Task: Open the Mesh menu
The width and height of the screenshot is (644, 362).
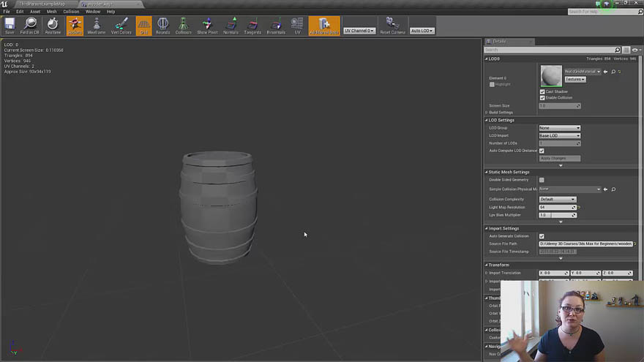Action: (x=51, y=12)
